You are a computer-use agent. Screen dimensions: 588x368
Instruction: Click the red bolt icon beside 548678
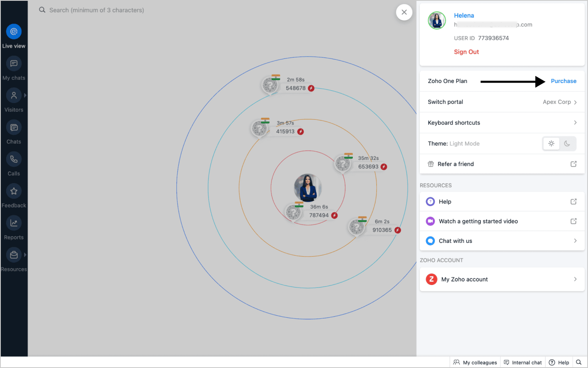(x=311, y=88)
